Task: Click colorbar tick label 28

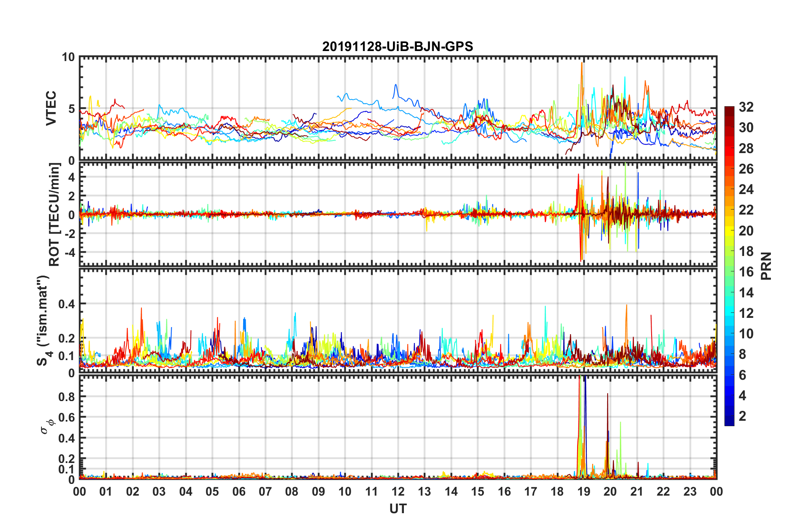Action: click(x=746, y=148)
